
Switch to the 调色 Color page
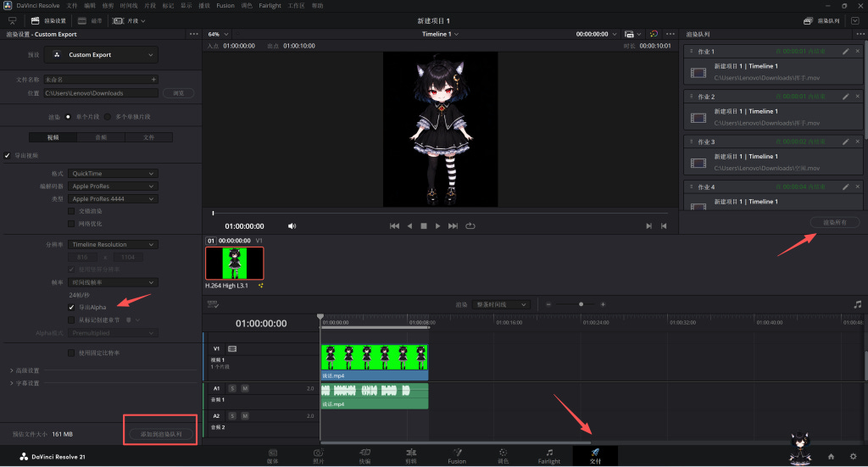click(503, 457)
